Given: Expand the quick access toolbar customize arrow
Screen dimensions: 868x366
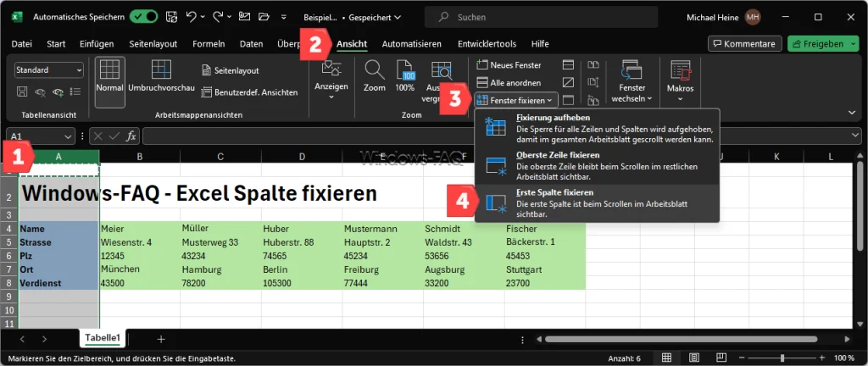Looking at the screenshot, I should [284, 17].
